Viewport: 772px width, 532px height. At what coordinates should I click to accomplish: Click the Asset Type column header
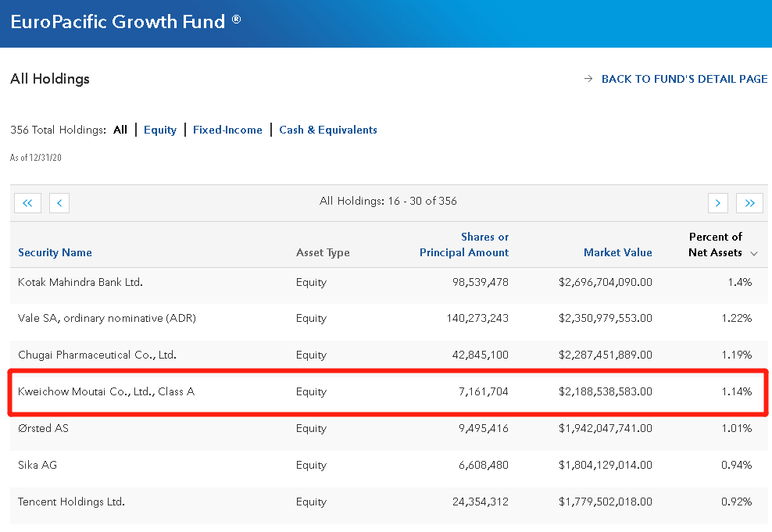pos(323,252)
